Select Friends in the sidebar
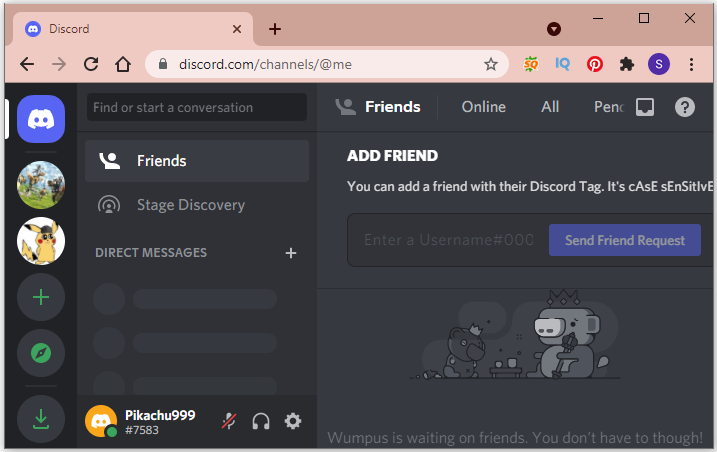The height and width of the screenshot is (452, 717). [x=197, y=161]
